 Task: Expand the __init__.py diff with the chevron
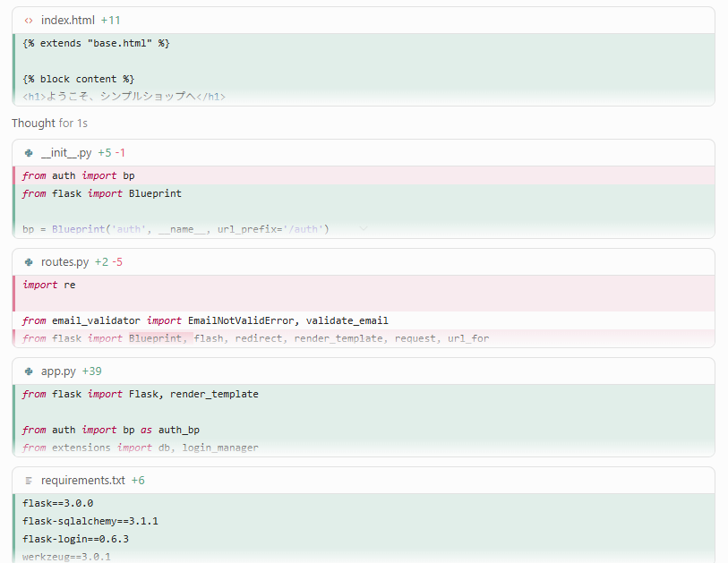click(x=364, y=228)
